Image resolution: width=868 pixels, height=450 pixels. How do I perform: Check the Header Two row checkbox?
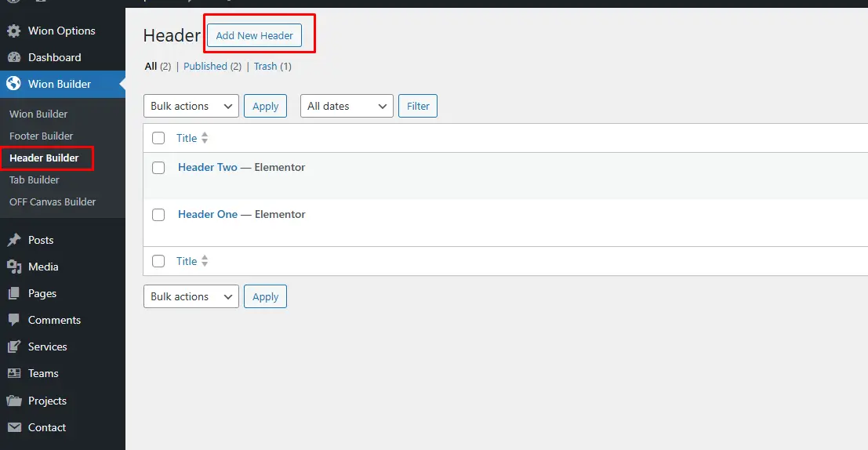pyautogui.click(x=158, y=168)
